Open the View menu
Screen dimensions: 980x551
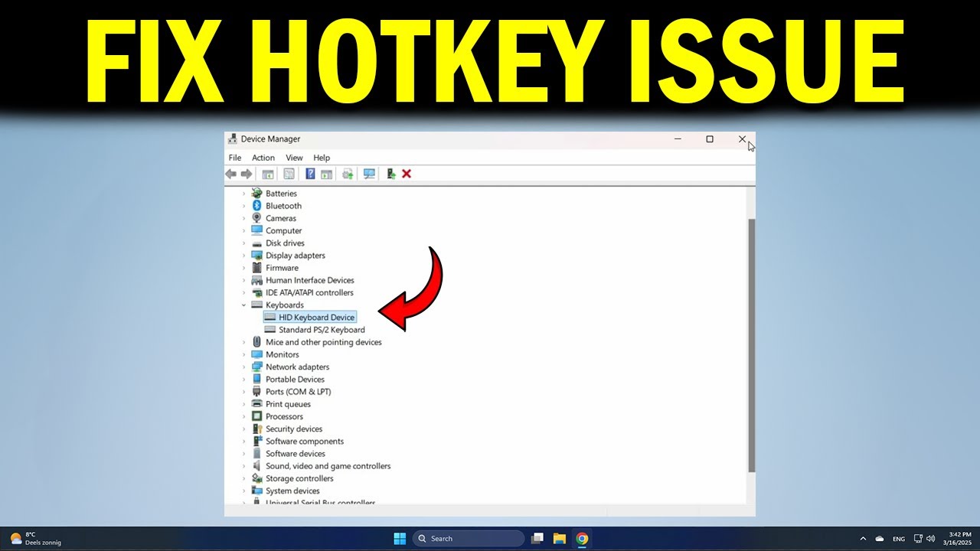294,158
